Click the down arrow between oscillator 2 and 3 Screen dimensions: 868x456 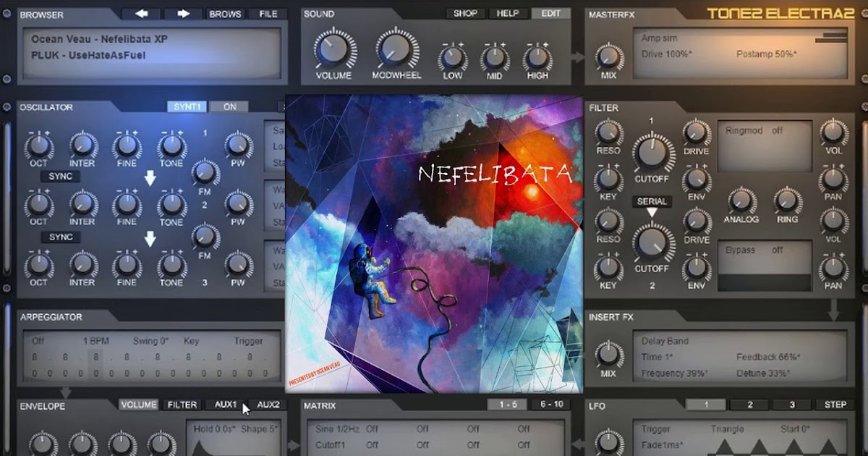150,238
